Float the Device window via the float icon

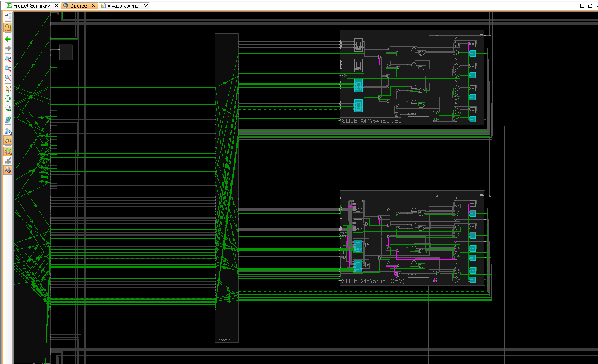click(590, 5)
